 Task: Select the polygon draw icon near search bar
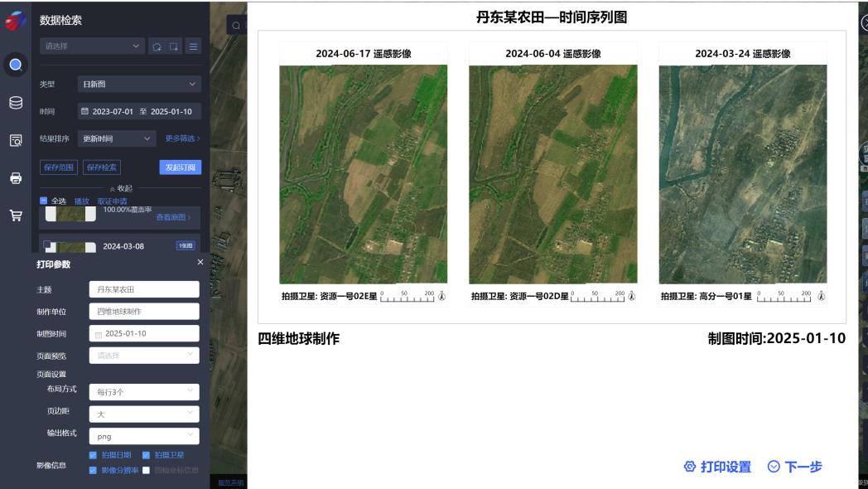click(159, 46)
